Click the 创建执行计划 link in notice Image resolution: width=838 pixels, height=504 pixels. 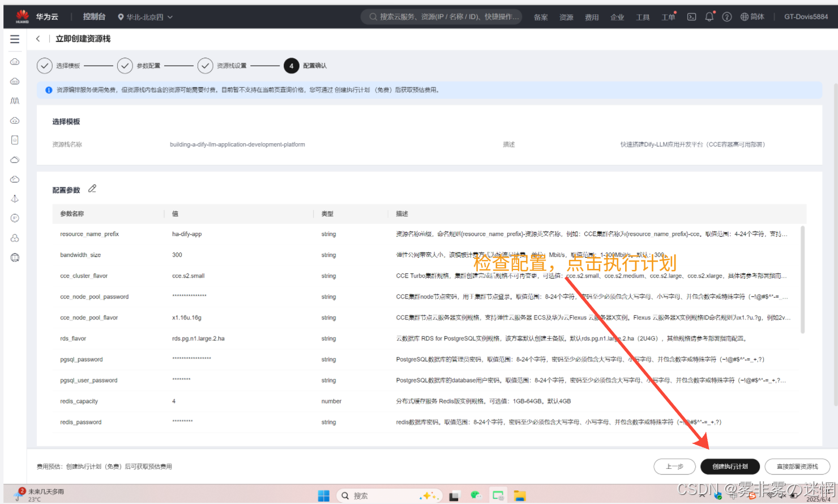[x=352, y=90]
